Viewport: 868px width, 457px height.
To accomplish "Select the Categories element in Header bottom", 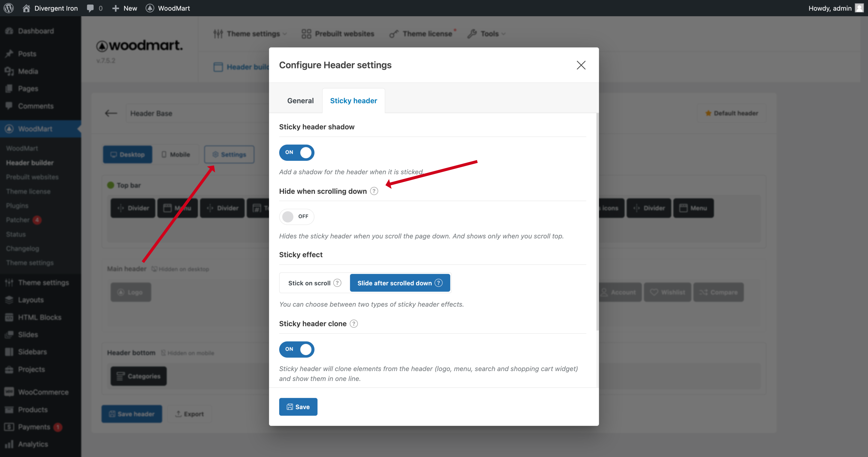I will pyautogui.click(x=138, y=376).
